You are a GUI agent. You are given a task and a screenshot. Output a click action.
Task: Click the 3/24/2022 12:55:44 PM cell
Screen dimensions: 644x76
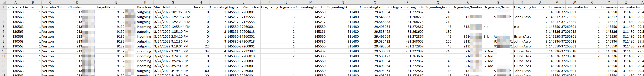pyautogui.click(x=173, y=27)
